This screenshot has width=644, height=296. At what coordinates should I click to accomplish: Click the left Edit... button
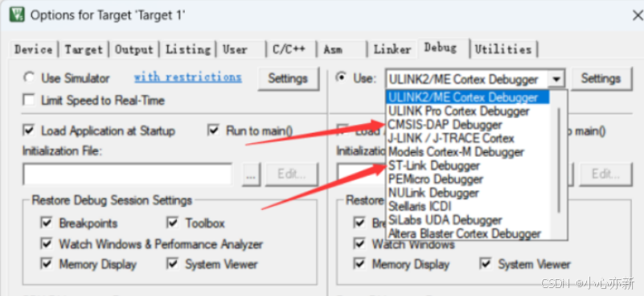coord(292,175)
